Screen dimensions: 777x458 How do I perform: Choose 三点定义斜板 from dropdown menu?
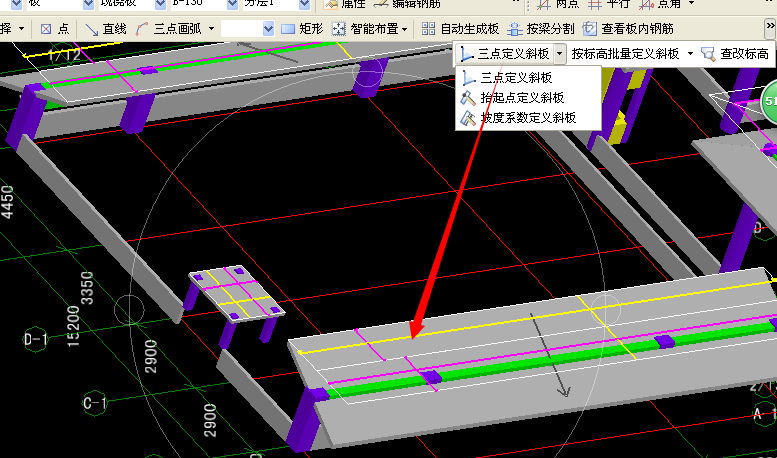tap(528, 78)
